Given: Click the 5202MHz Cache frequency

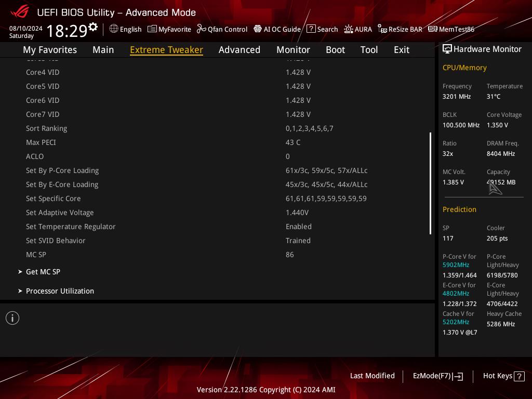Looking at the screenshot, I should coord(456,322).
